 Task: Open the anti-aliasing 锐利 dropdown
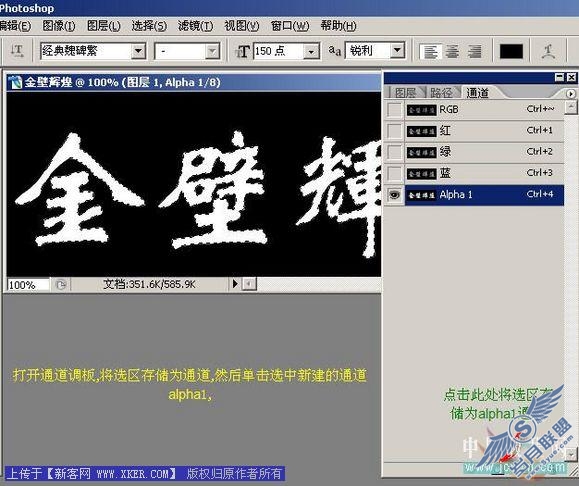click(397, 51)
